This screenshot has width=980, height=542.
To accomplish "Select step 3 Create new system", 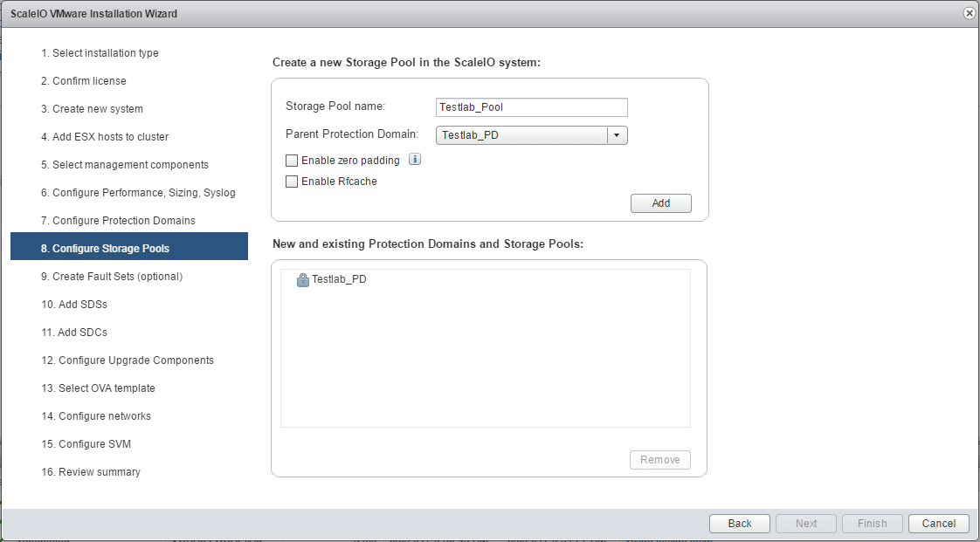I will coord(92,109).
